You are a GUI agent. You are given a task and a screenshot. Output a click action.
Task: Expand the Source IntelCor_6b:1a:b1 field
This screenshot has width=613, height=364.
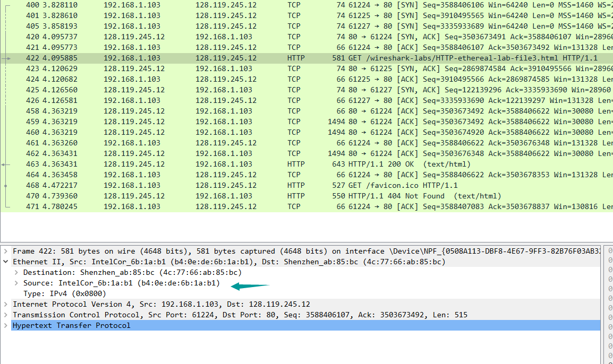point(16,283)
